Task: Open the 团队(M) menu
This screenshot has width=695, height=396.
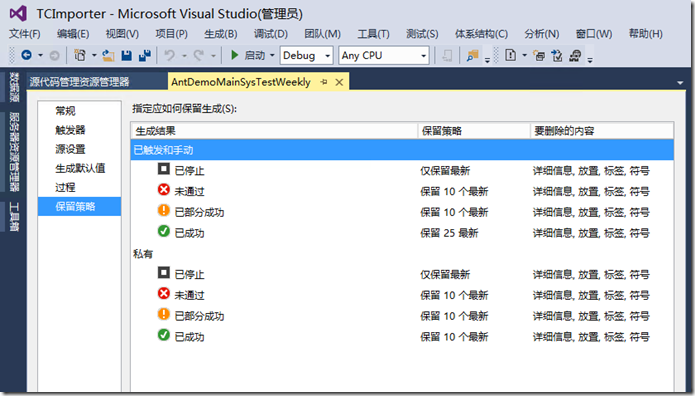Action: coord(322,34)
